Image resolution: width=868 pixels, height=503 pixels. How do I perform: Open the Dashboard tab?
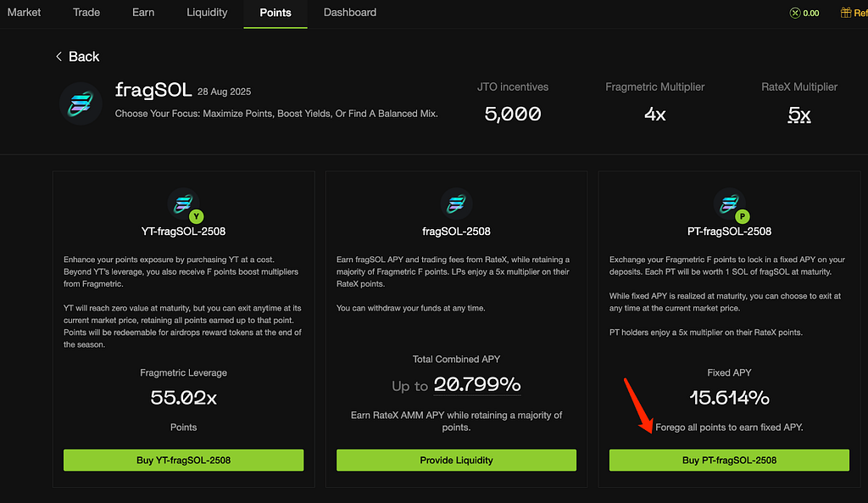350,12
